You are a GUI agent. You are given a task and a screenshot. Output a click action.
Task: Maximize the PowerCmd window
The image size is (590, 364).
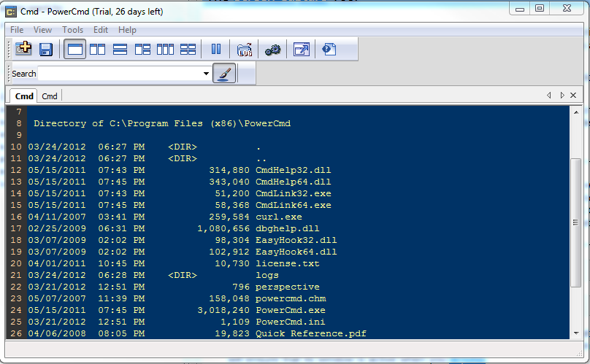[x=540, y=8]
